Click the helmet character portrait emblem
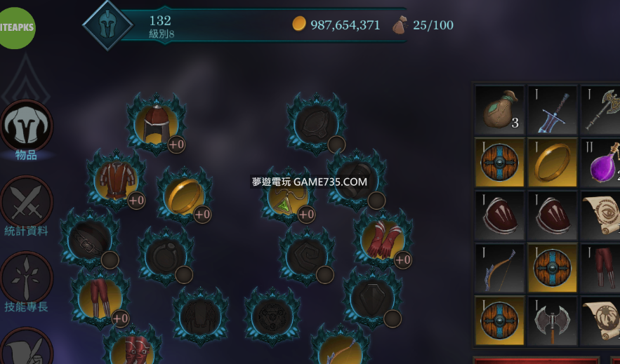This screenshot has height=364, width=620. click(107, 25)
